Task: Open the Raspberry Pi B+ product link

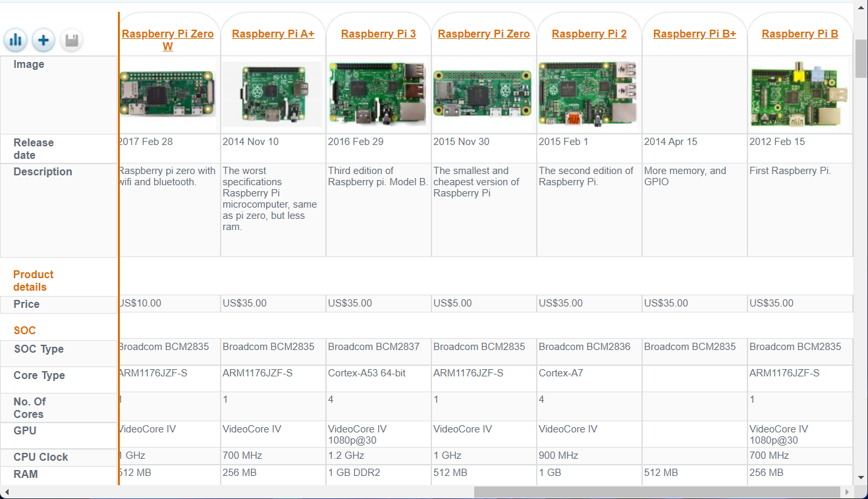Action: [694, 34]
